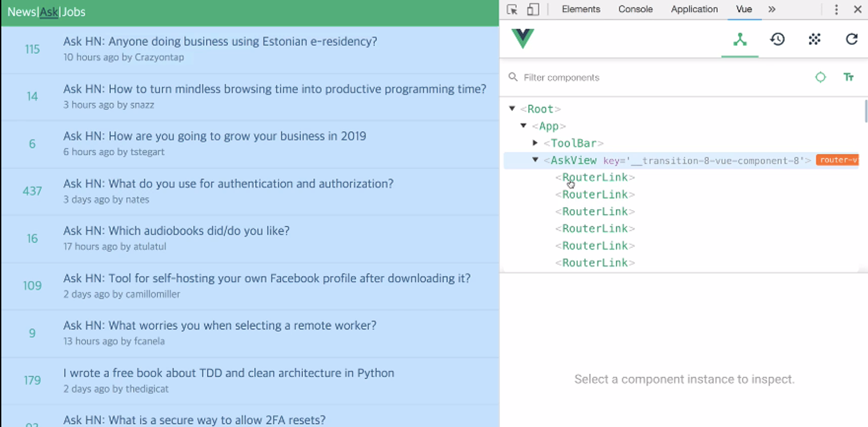Click author name nates
The height and width of the screenshot is (427, 868).
pos(138,199)
